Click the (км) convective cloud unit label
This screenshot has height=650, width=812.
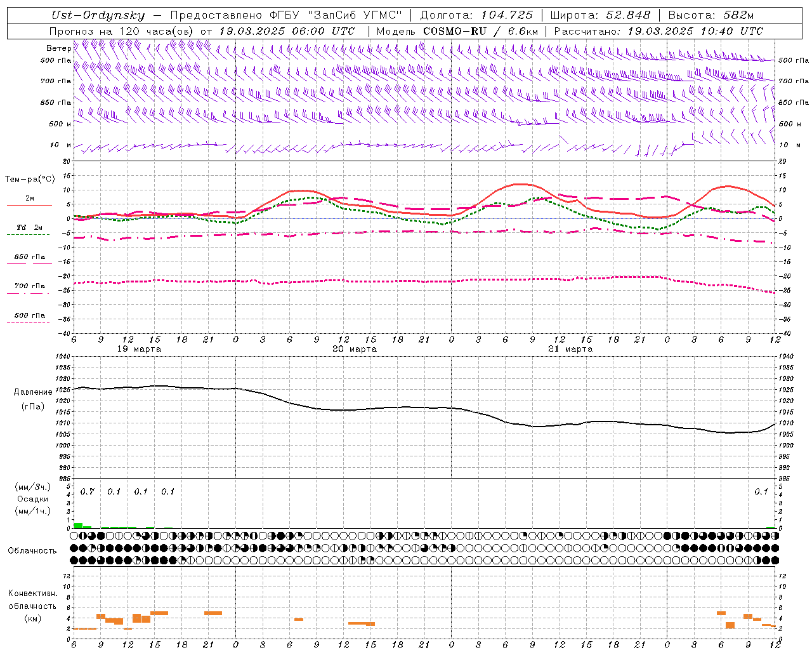(x=32, y=618)
